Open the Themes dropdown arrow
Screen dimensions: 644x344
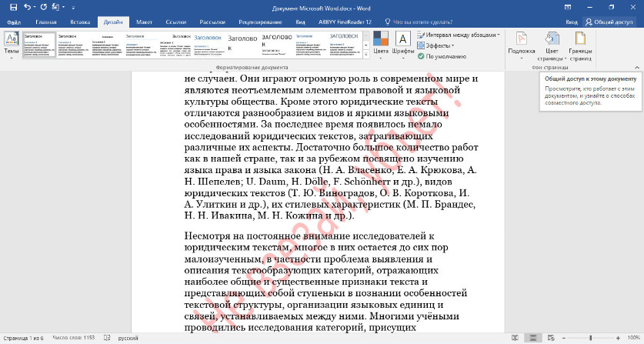coord(12,58)
